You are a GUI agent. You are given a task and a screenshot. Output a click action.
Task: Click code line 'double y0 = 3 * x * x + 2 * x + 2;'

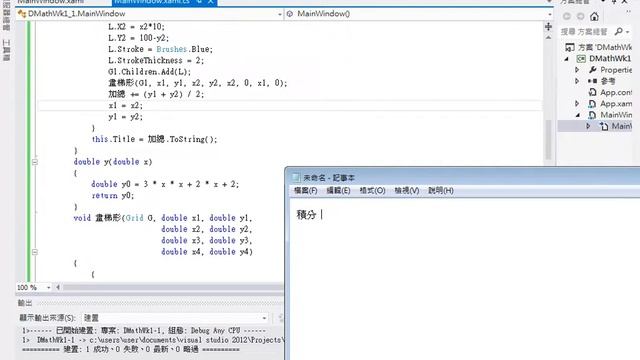pyautogui.click(x=165, y=184)
